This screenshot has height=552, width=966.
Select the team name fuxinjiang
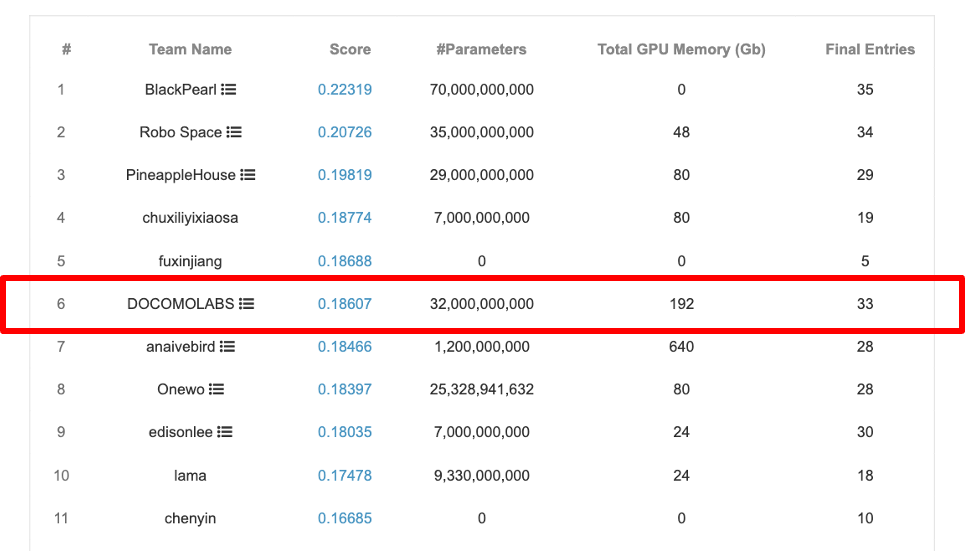(x=190, y=261)
